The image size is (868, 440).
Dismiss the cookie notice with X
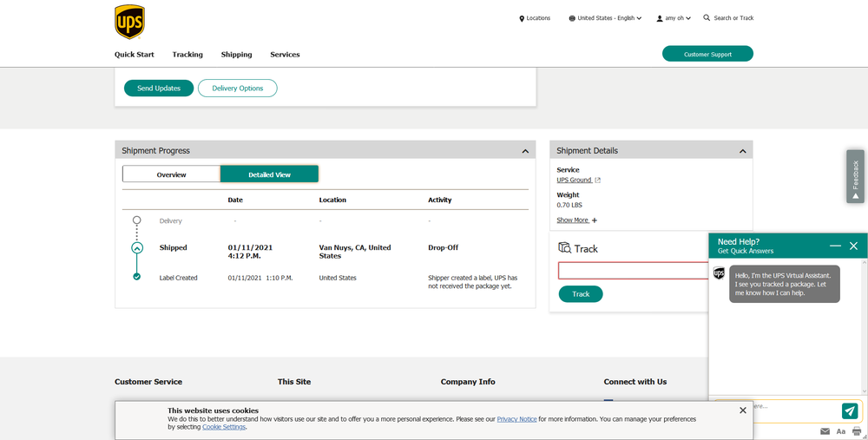pos(742,410)
